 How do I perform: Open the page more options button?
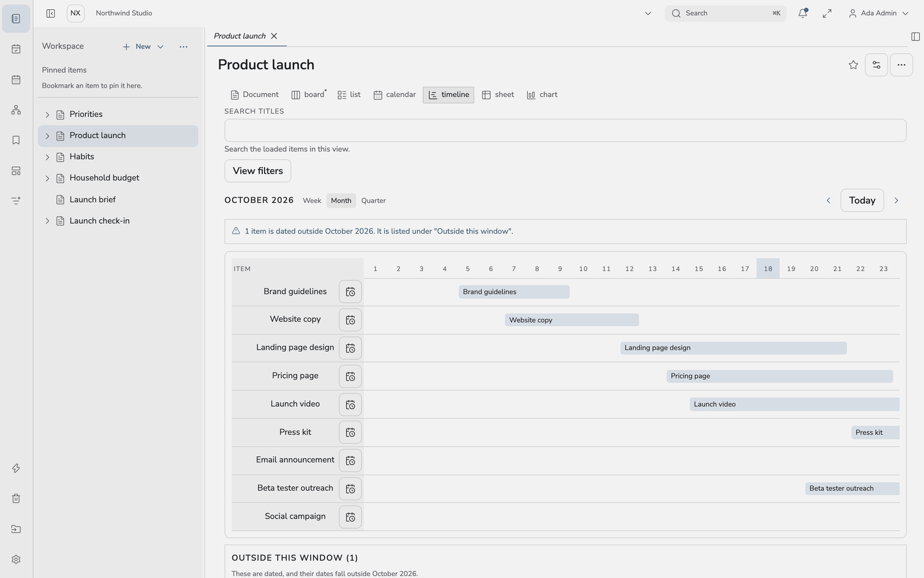[x=901, y=65]
